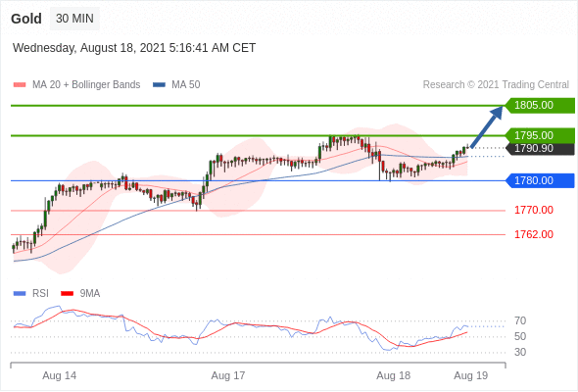Click the Aug 19 date marker

click(x=471, y=375)
